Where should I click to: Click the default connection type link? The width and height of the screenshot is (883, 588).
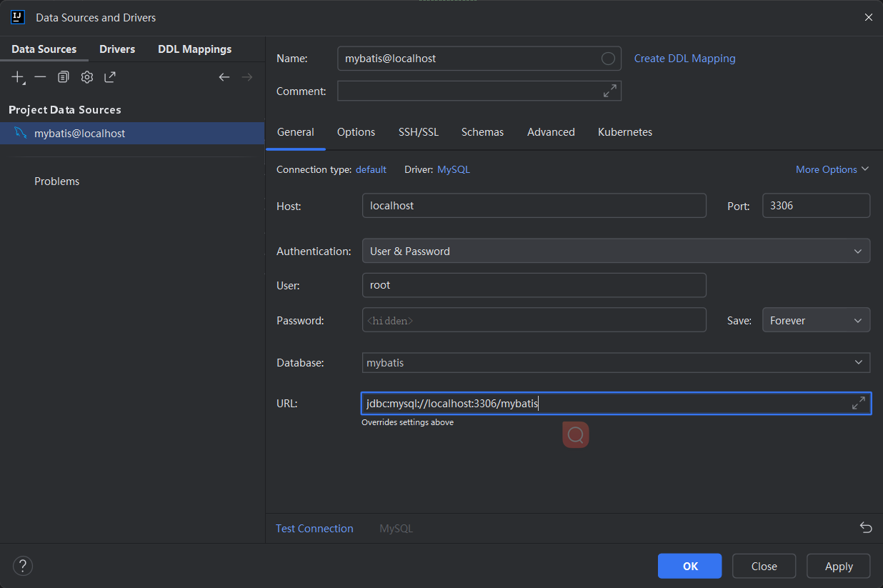tap(371, 169)
